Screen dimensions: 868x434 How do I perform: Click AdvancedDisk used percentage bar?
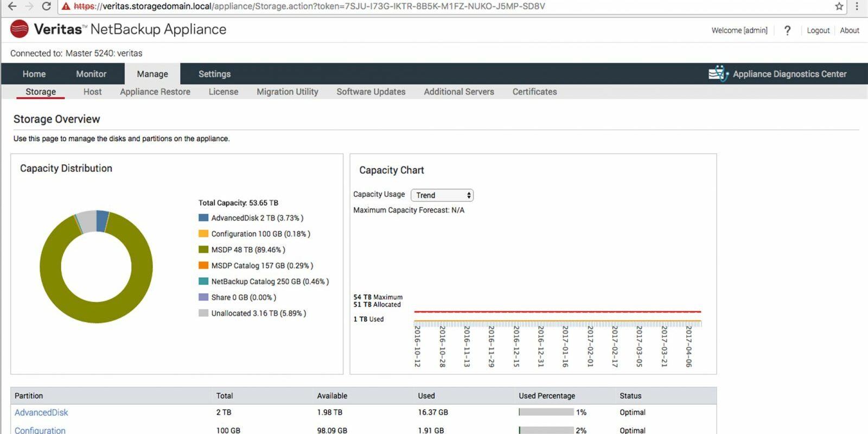[x=546, y=412]
